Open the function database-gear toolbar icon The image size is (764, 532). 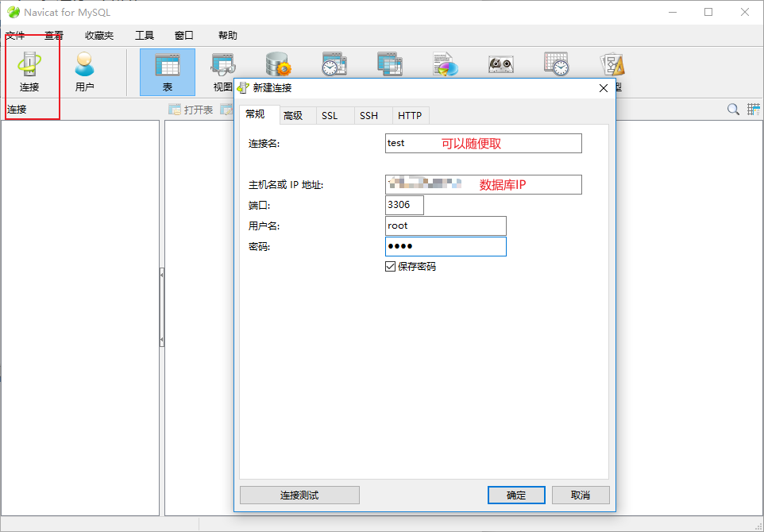coord(278,64)
